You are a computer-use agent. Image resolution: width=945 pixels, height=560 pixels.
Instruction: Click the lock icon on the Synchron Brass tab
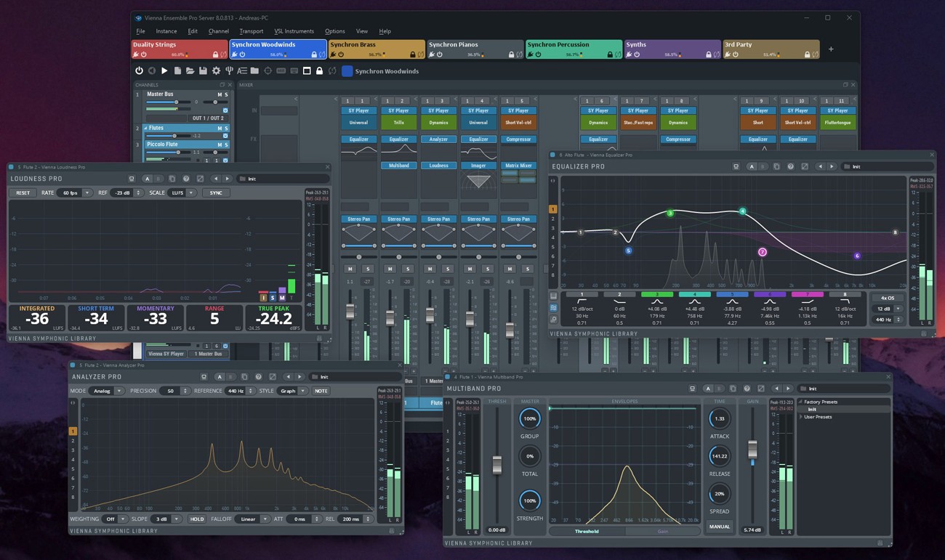tap(412, 54)
